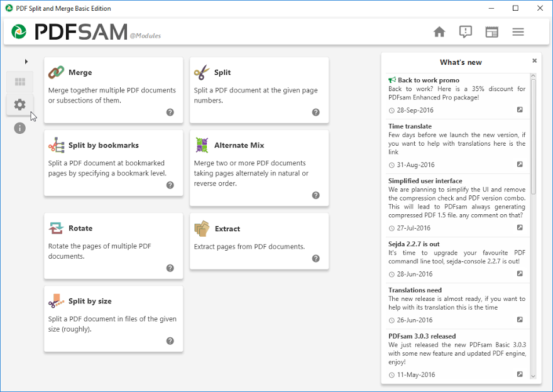This screenshot has height=392, width=553.
Task: Open the hamburger menu
Action: 518,32
